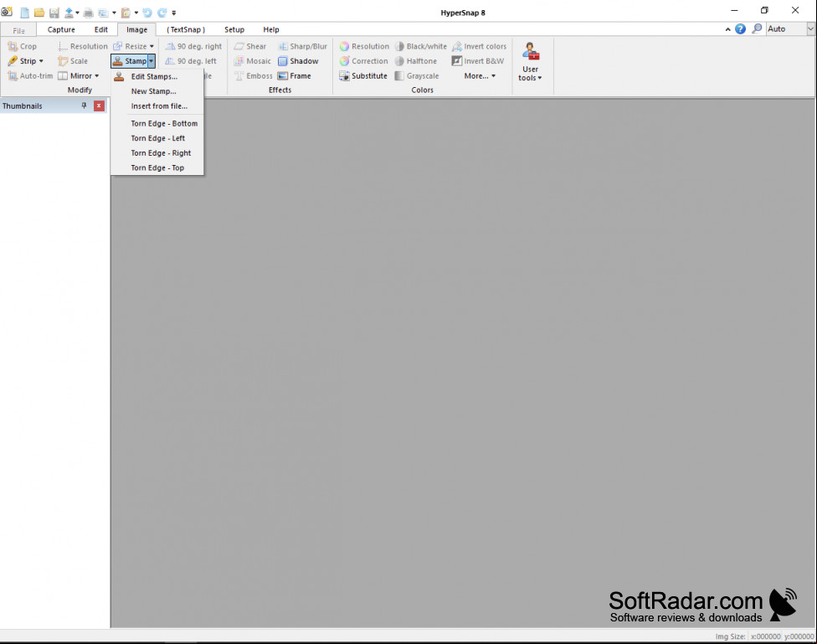This screenshot has width=817, height=644.
Task: Convert the image to Grayscale
Action: 417,75
